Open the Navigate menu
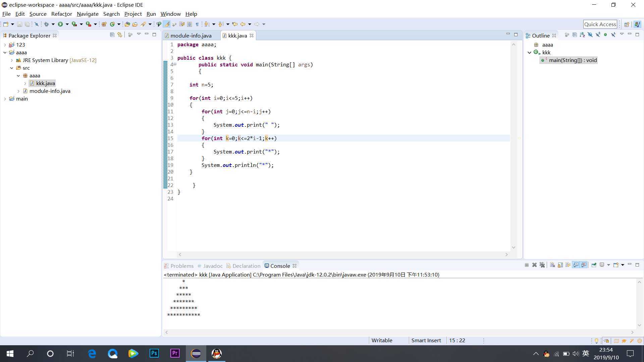The width and height of the screenshot is (644, 362). pos(88,14)
